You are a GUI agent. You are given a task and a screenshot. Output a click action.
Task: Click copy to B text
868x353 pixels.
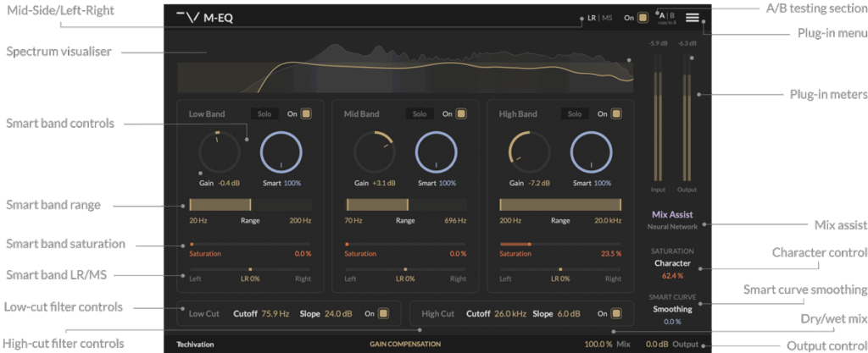pyautogui.click(x=666, y=23)
